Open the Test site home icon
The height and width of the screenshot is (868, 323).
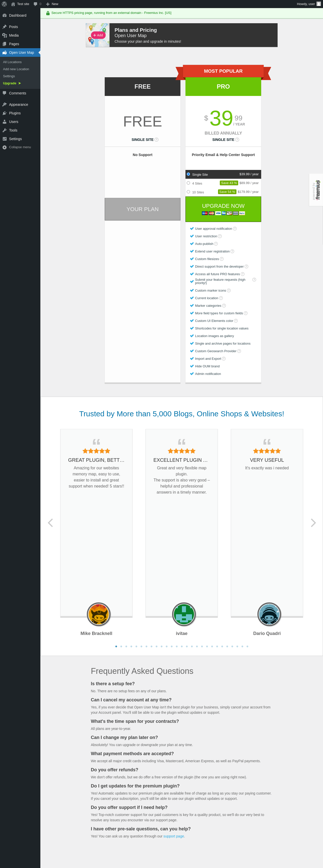[x=13, y=4]
